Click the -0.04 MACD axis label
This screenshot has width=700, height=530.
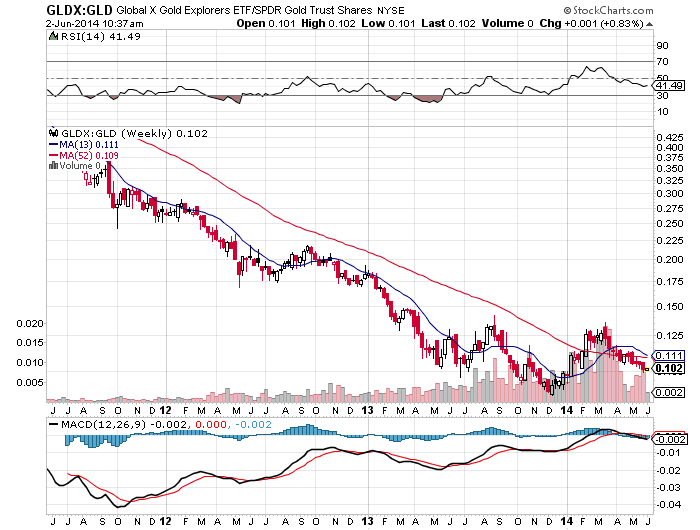coord(669,505)
